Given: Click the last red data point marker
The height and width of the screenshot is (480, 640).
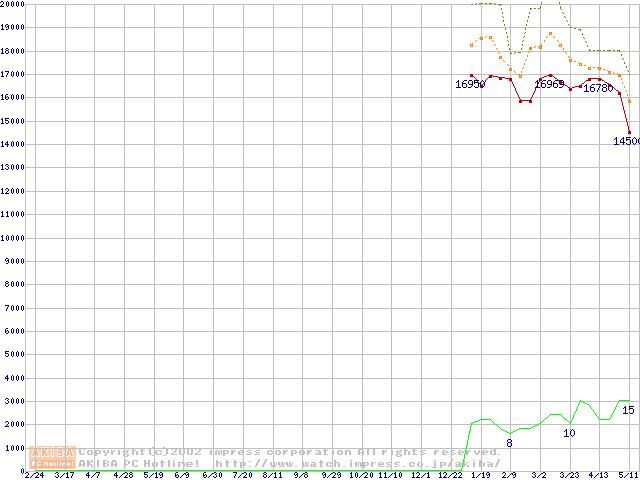Looking at the screenshot, I should tap(629, 132).
